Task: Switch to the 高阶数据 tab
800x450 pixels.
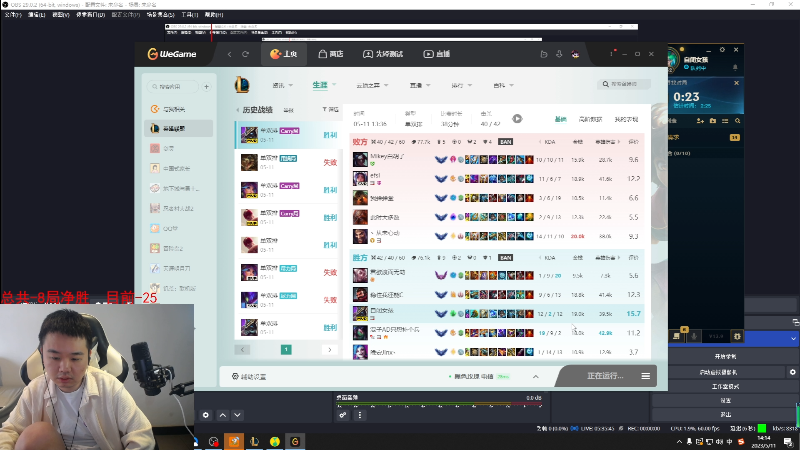Action: pyautogui.click(x=590, y=119)
